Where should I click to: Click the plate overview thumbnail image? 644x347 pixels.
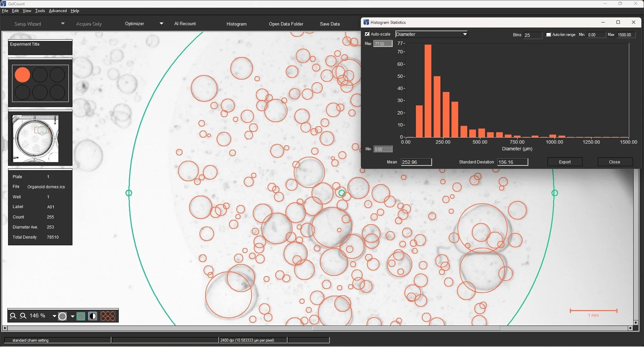[35, 138]
